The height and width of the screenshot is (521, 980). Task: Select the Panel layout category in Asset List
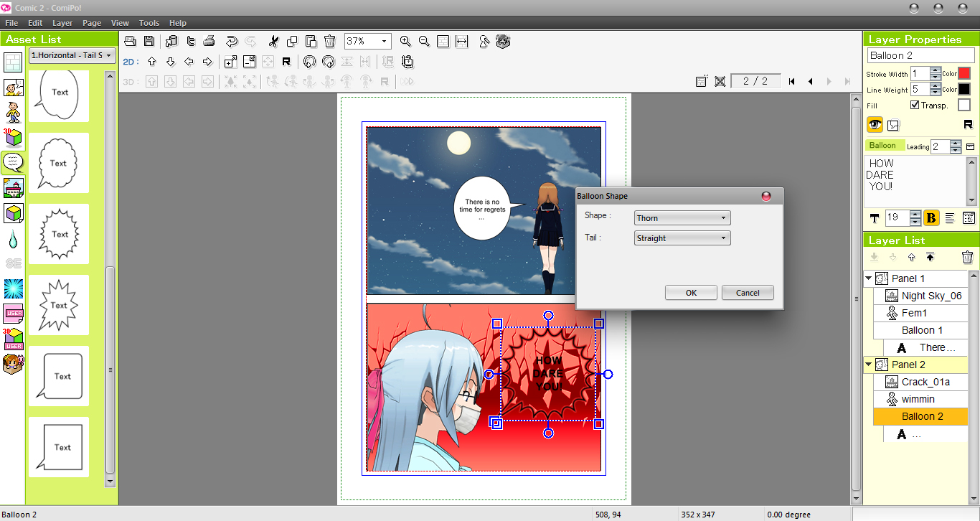click(x=11, y=65)
